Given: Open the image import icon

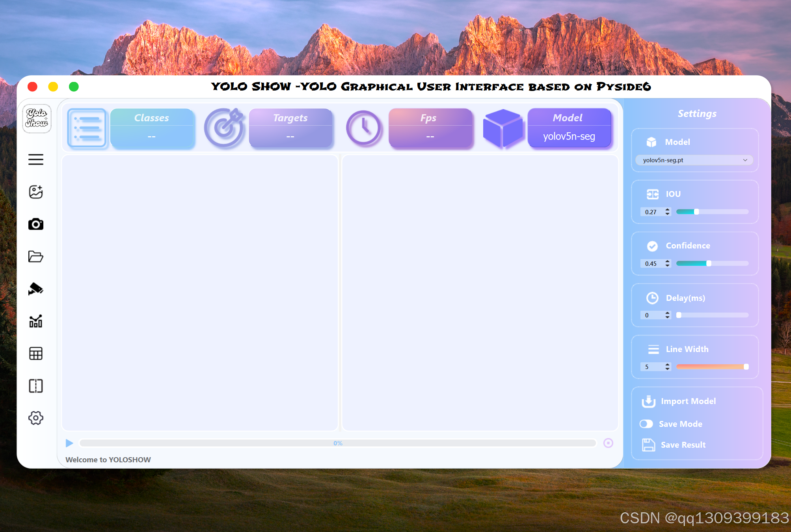Looking at the screenshot, I should [x=36, y=192].
